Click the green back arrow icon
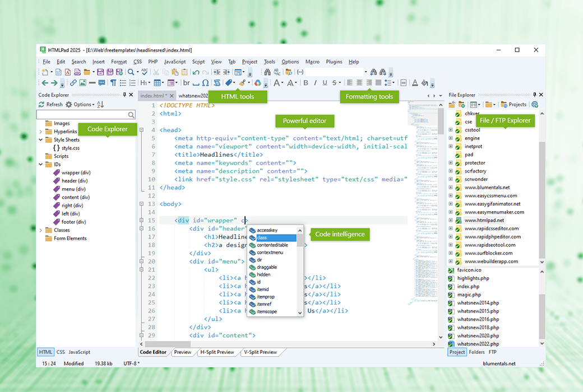 pyautogui.click(x=45, y=83)
